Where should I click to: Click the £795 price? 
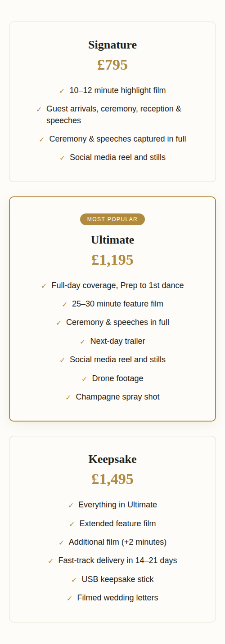pyautogui.click(x=112, y=65)
